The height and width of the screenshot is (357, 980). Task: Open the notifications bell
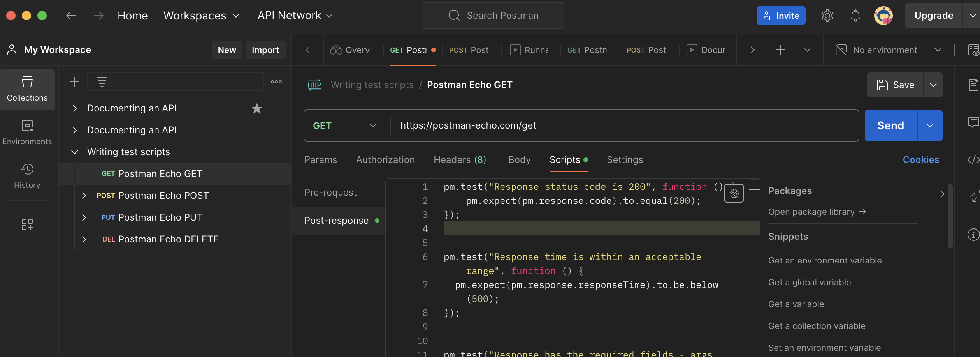pyautogui.click(x=855, y=16)
